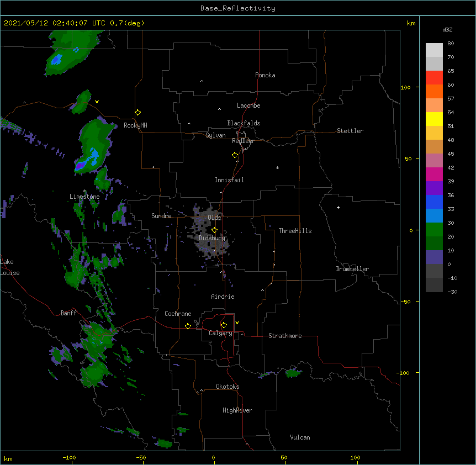
Task: Click the -100 tick on bottom axis
Action: tap(69, 457)
